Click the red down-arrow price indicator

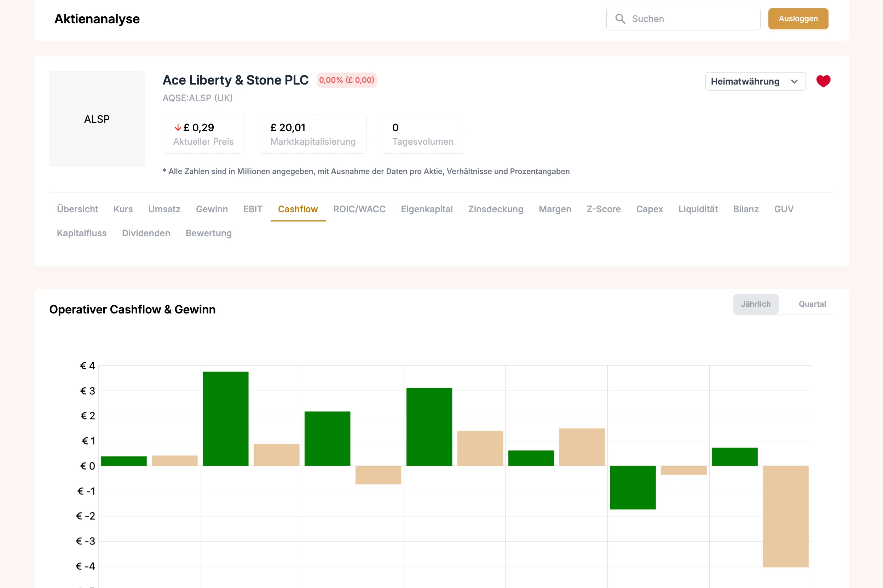(x=178, y=128)
